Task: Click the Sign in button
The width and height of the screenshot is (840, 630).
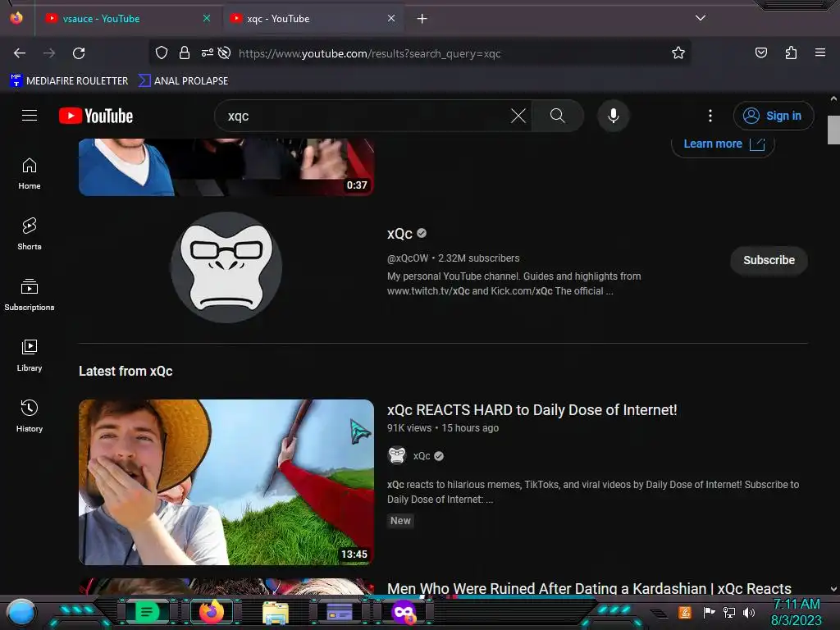Action: 773,116
